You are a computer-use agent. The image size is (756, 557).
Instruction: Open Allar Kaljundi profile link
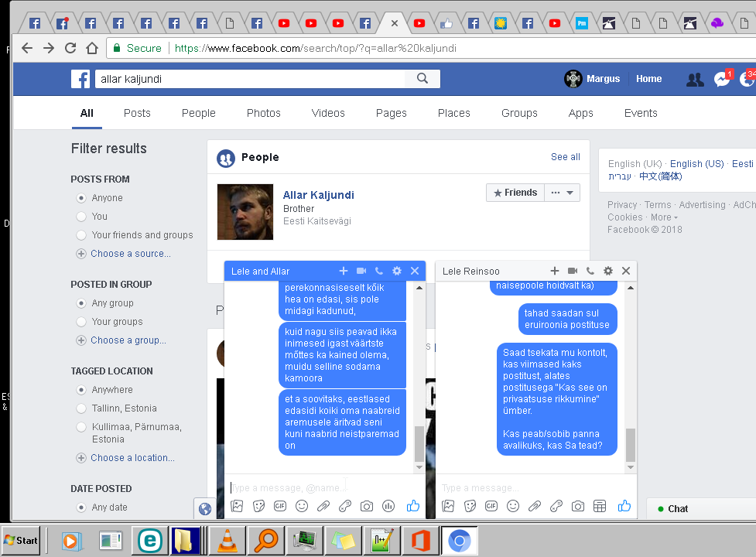tap(318, 195)
